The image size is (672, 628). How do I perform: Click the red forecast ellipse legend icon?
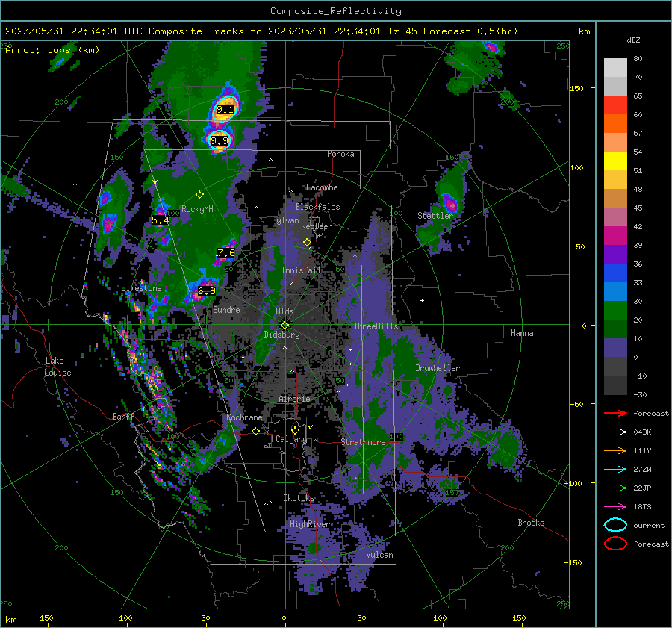[x=615, y=544]
